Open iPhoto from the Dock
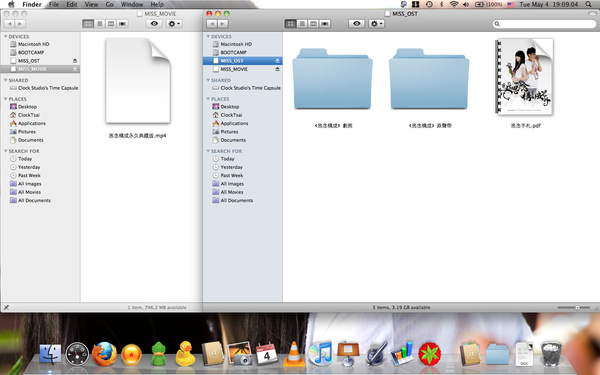This screenshot has width=600, height=375. (240, 353)
